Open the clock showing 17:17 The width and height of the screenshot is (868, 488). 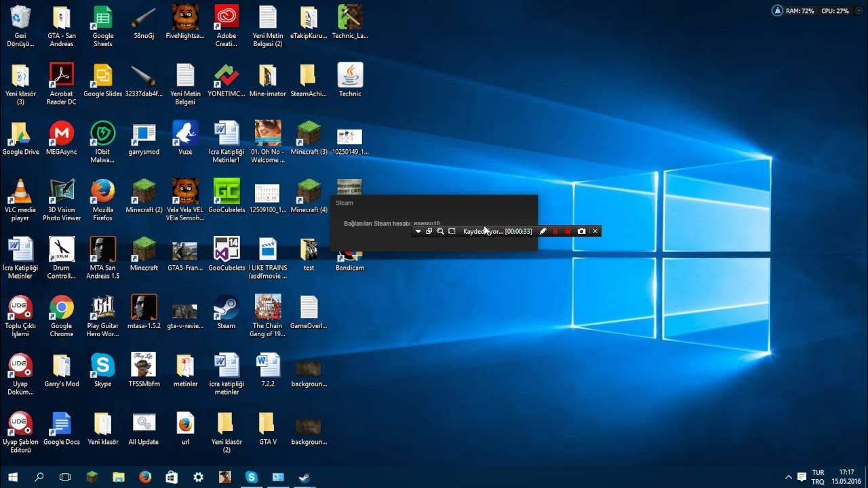tap(846, 477)
